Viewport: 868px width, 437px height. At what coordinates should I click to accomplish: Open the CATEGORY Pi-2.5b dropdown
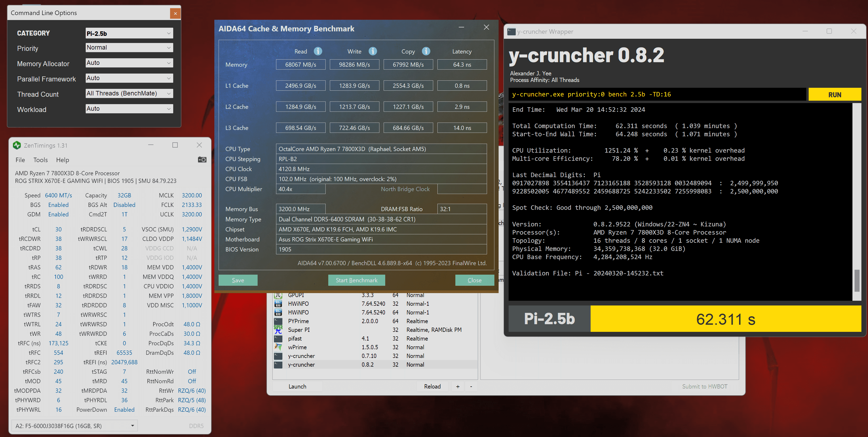(129, 33)
